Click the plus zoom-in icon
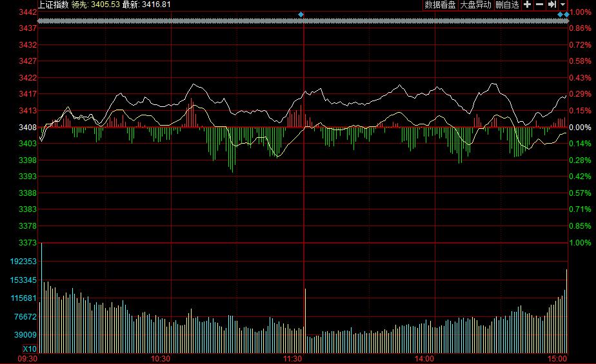Screen dimensions: 596x364 coord(527,5)
